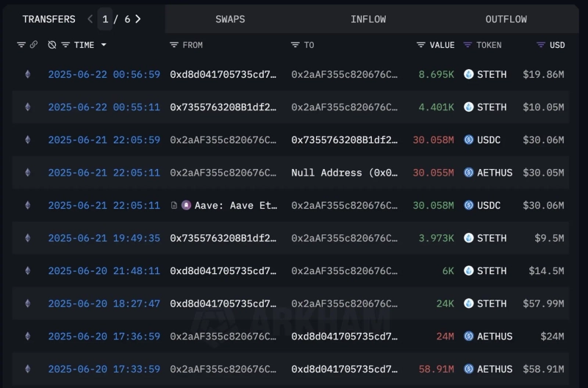Click the clock icon beside TIME
Screen dimensions: 588x388
52,45
